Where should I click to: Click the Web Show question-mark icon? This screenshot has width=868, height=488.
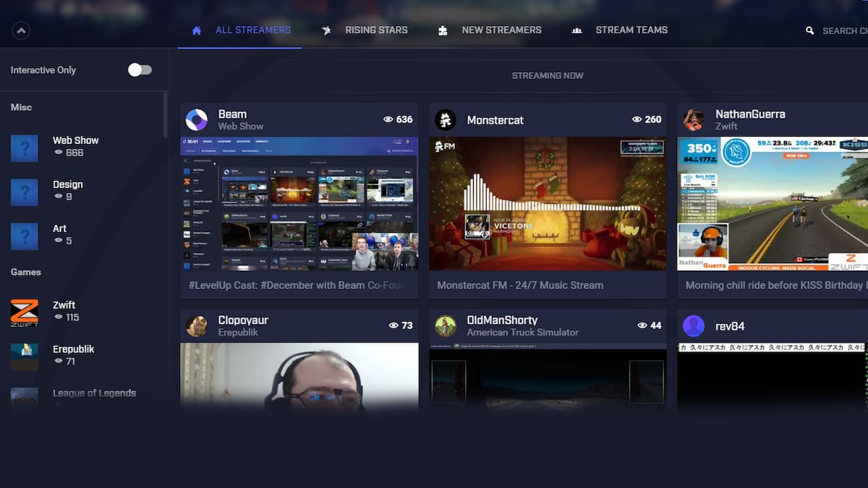click(x=25, y=147)
